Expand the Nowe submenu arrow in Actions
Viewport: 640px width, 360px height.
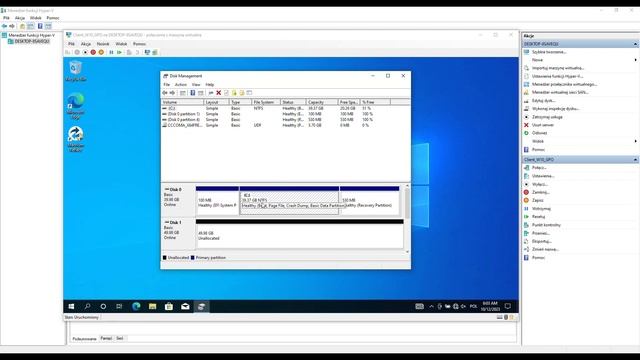point(635,60)
